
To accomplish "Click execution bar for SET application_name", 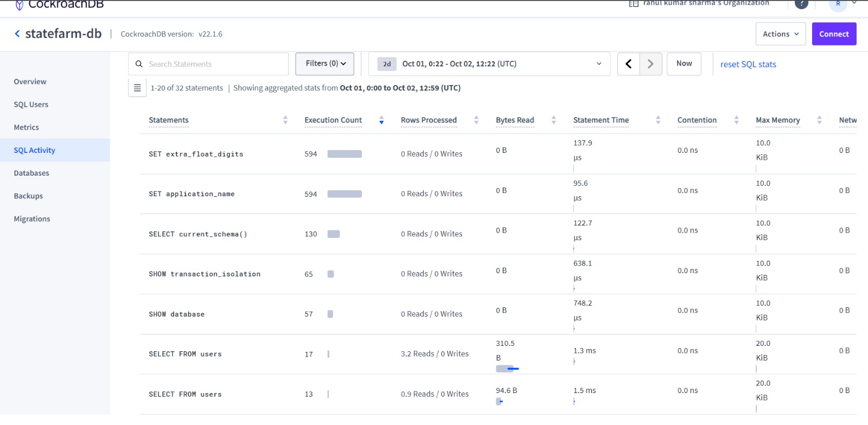I will [x=344, y=194].
